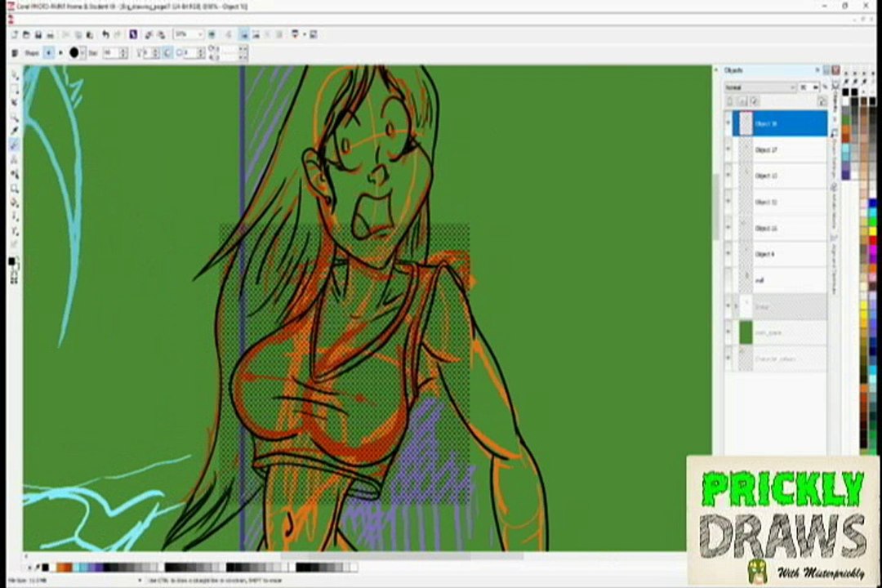This screenshot has width=882, height=588.
Task: Select the Eyedropper tool in toolbox
Action: tap(14, 131)
